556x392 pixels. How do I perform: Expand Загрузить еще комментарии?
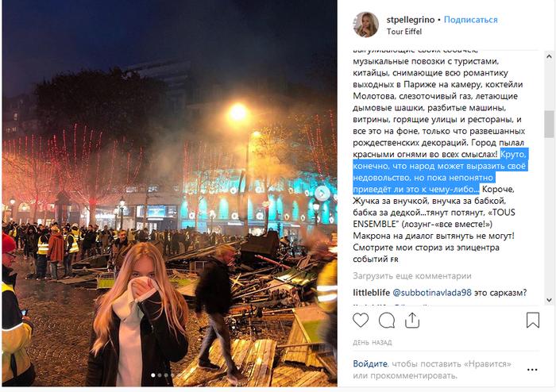click(412, 276)
